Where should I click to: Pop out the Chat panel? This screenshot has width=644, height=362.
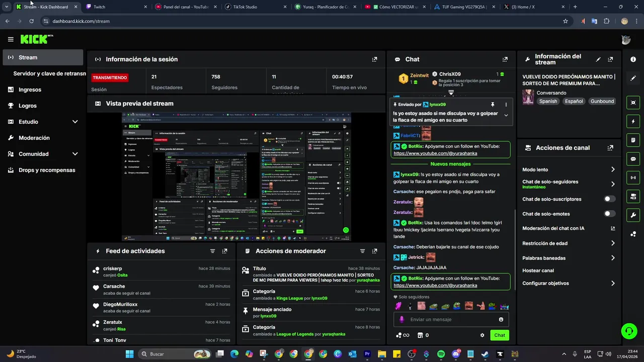coord(505,59)
